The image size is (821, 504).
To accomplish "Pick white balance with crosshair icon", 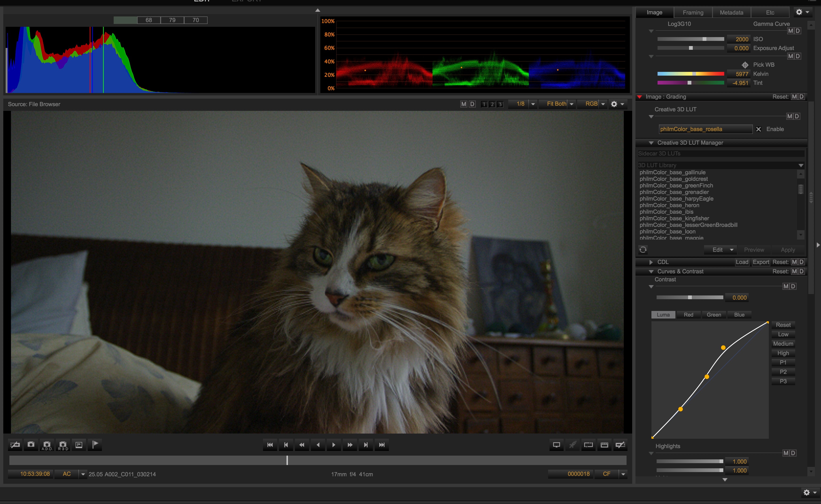I will tap(745, 65).
